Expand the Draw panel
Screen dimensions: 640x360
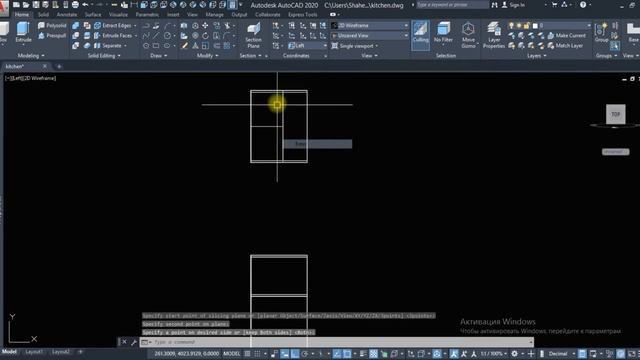point(159,56)
